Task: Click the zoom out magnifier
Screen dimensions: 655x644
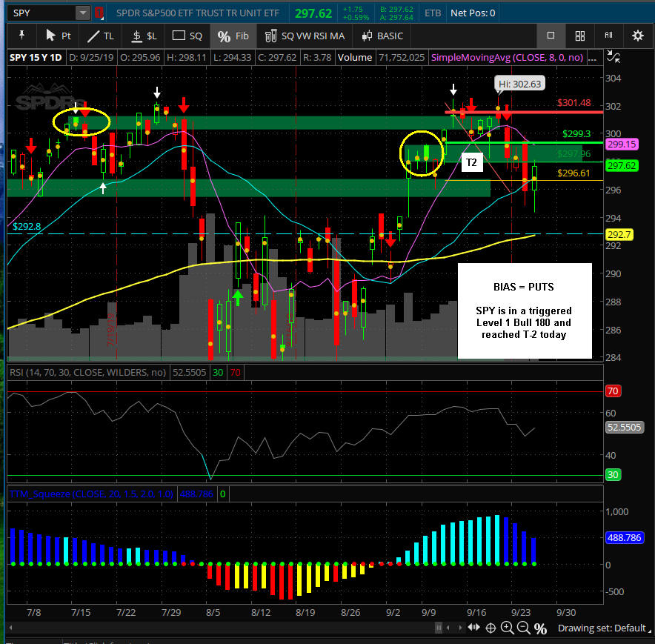Action: pos(523,628)
